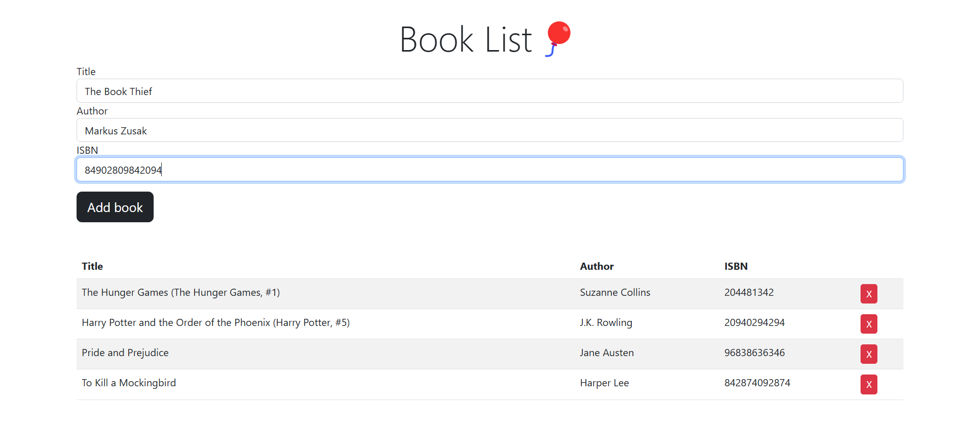Click the Title form label
Screen dimensions: 980x444
coord(86,72)
